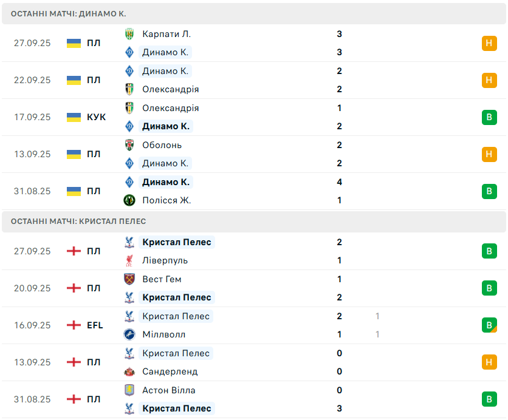
Task: Click the Karpaty Lviv club crest
Action: (x=129, y=34)
